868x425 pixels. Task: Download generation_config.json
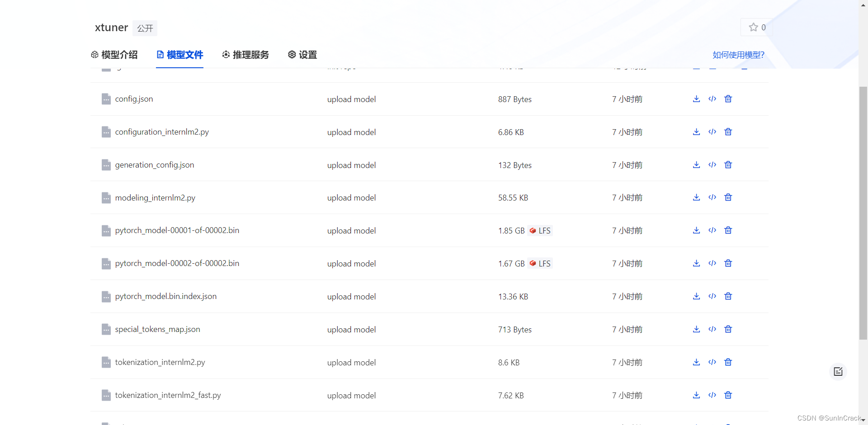click(x=696, y=165)
